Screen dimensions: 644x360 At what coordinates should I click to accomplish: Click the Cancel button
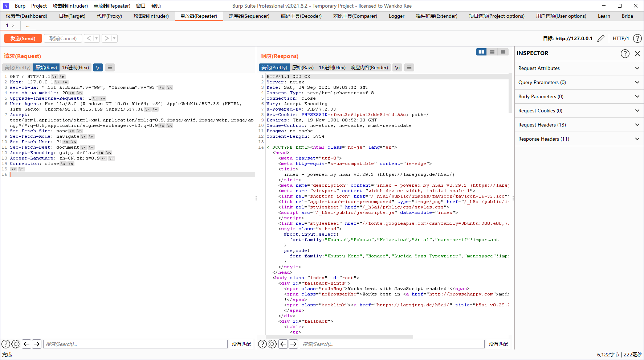pyautogui.click(x=63, y=38)
